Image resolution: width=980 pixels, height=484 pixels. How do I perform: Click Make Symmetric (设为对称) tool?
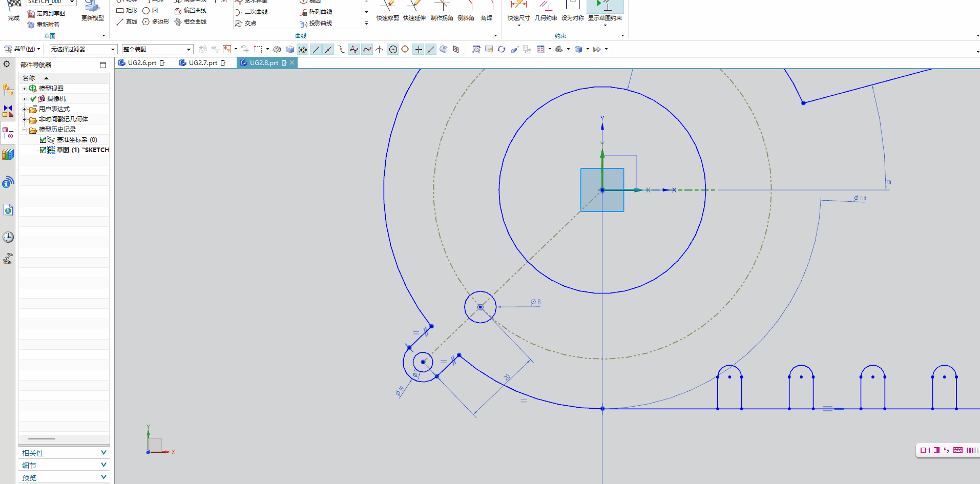[572, 10]
